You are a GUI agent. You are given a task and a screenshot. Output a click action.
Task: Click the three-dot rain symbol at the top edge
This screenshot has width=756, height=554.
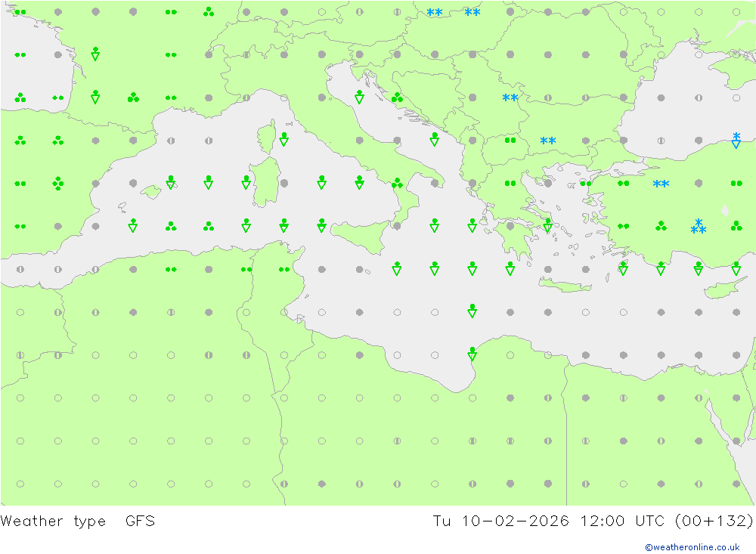(x=209, y=11)
